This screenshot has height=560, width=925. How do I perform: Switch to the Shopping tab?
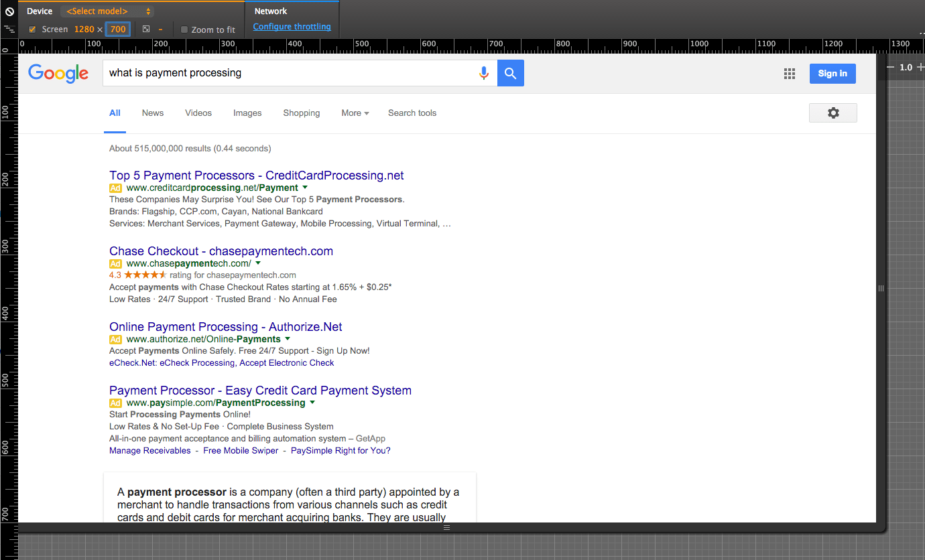(x=302, y=113)
